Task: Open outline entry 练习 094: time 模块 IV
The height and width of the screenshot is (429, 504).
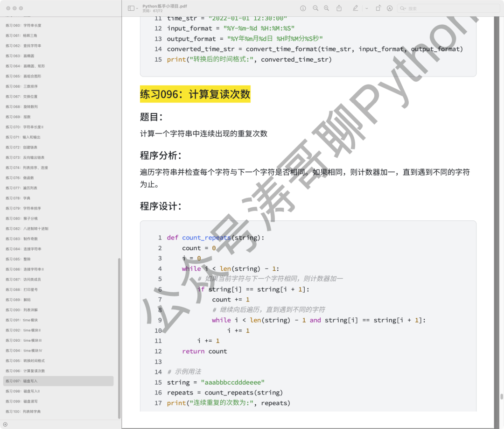Action: tap(24, 351)
